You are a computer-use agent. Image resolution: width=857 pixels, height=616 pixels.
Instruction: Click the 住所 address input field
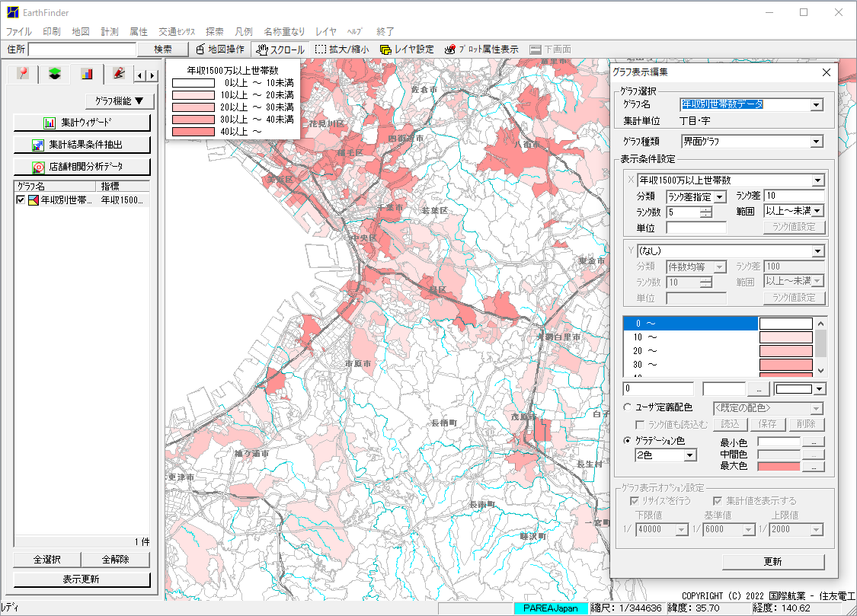pos(82,49)
